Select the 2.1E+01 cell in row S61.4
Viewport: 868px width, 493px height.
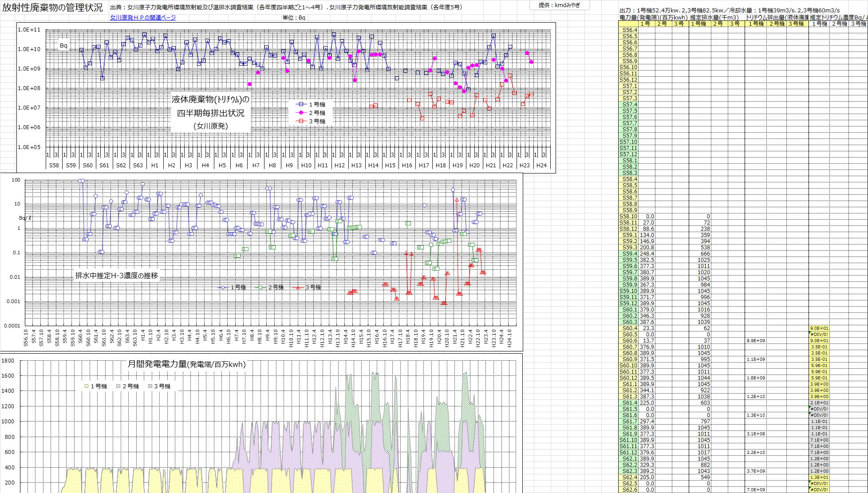point(819,403)
